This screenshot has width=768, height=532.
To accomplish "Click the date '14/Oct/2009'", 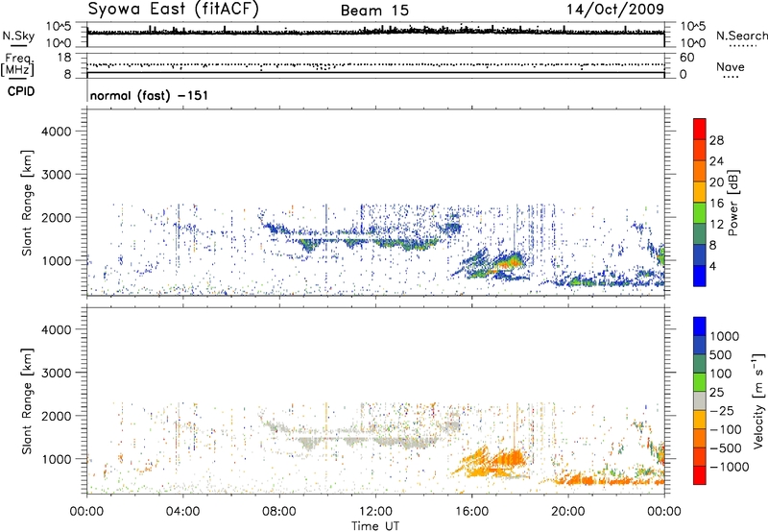I will pyautogui.click(x=615, y=10).
